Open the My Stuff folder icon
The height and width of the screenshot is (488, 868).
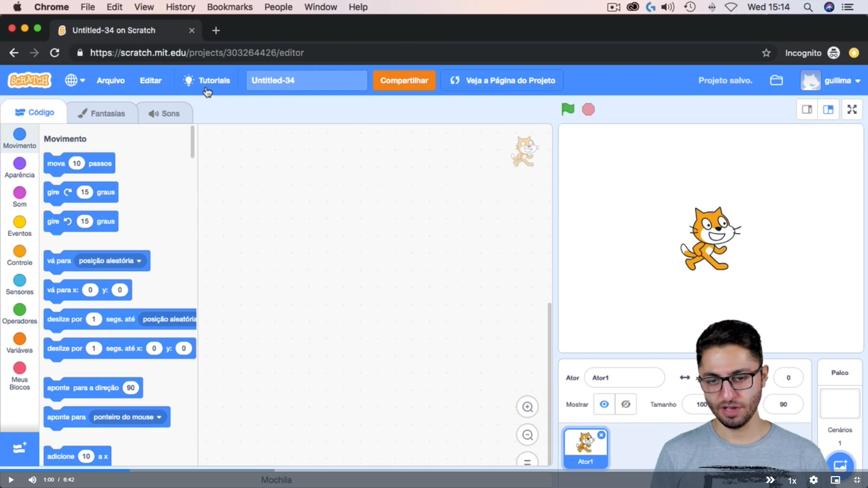(x=776, y=80)
